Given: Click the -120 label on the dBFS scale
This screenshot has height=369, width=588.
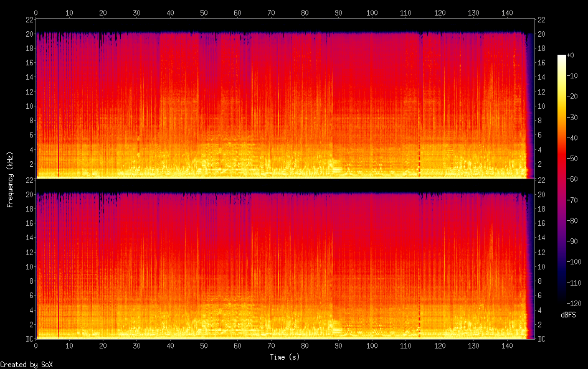Looking at the screenshot, I should 576,304.
